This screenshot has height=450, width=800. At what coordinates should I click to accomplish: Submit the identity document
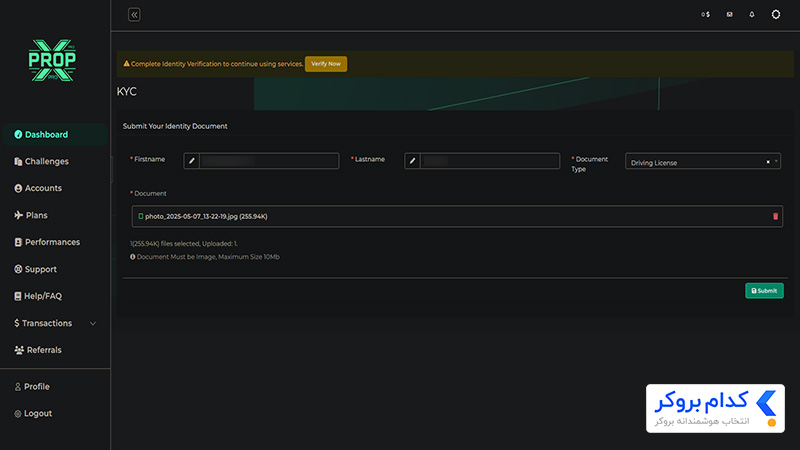(764, 291)
